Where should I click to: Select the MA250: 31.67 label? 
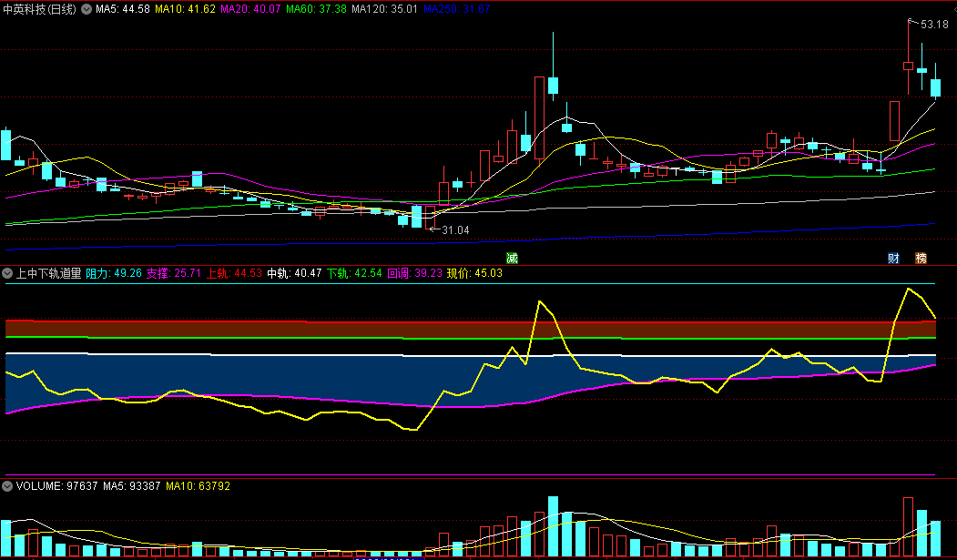point(456,9)
